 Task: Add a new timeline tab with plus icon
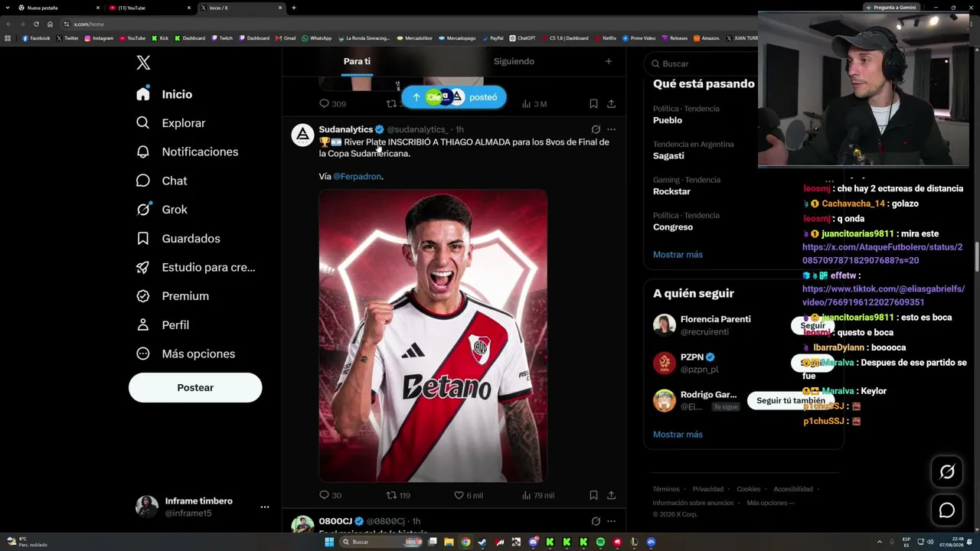(x=609, y=61)
